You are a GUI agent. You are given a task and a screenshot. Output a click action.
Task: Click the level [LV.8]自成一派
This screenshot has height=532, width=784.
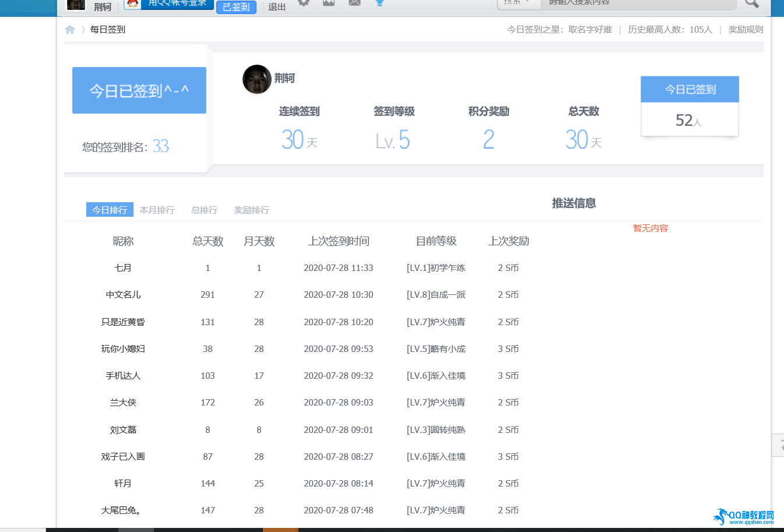(x=436, y=295)
